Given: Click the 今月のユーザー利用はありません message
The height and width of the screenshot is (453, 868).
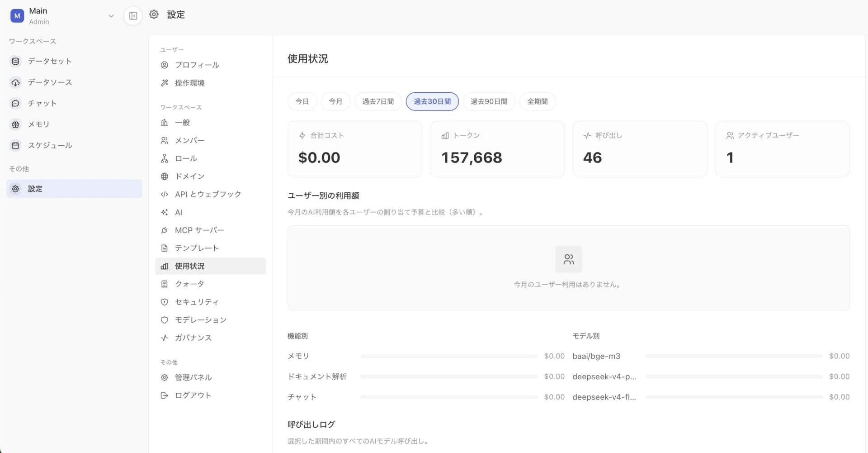Looking at the screenshot, I should [x=568, y=285].
